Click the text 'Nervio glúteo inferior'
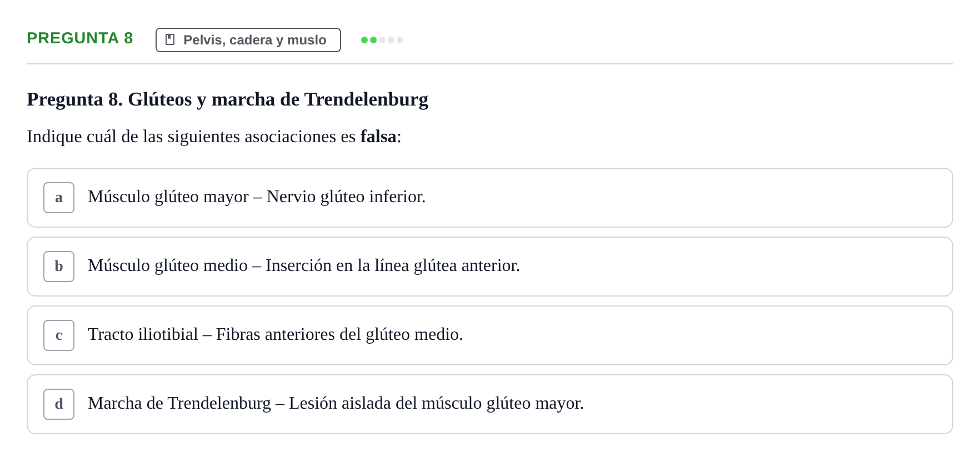Viewport: 980px width, 462px height. [345, 197]
